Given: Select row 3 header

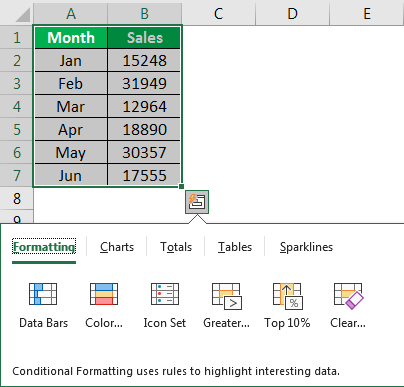Looking at the screenshot, I should click(x=17, y=83).
